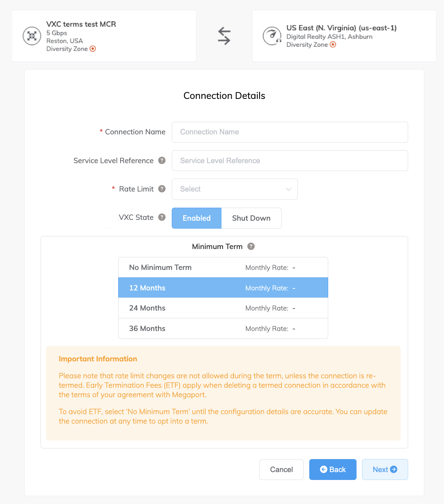The width and height of the screenshot is (444, 504).
Task: Open the Minimum Term help icon
Action: (x=251, y=246)
